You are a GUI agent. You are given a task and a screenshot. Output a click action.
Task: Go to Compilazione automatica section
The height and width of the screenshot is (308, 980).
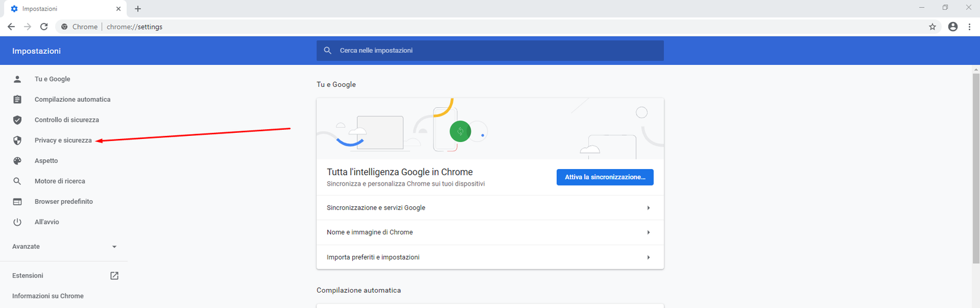coord(72,99)
